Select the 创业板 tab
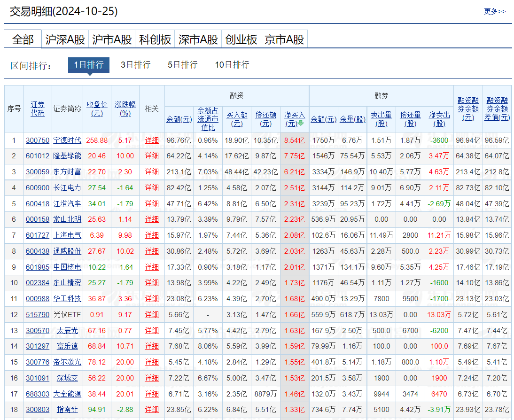This screenshot has width=514, height=420. 241,39
